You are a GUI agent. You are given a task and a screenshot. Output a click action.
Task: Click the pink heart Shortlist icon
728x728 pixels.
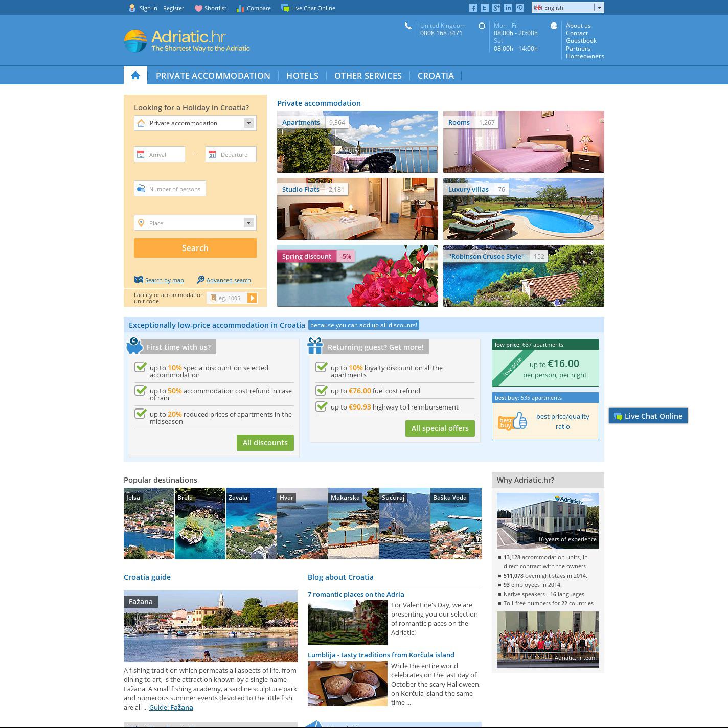pos(198,8)
